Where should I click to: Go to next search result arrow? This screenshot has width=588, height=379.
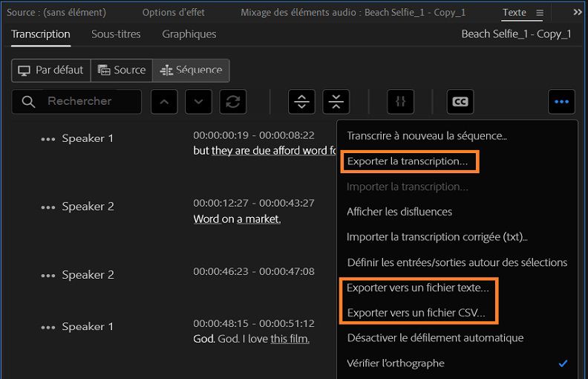pyautogui.click(x=198, y=102)
